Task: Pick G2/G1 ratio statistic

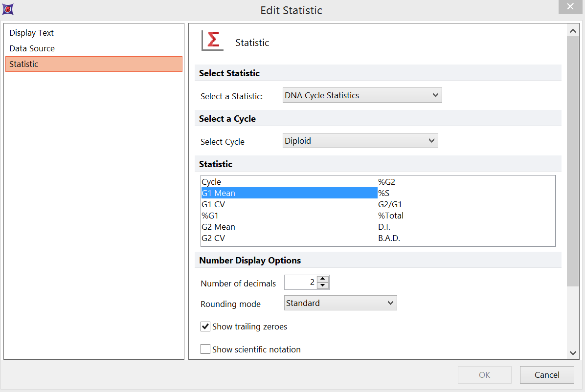Action: click(x=390, y=204)
